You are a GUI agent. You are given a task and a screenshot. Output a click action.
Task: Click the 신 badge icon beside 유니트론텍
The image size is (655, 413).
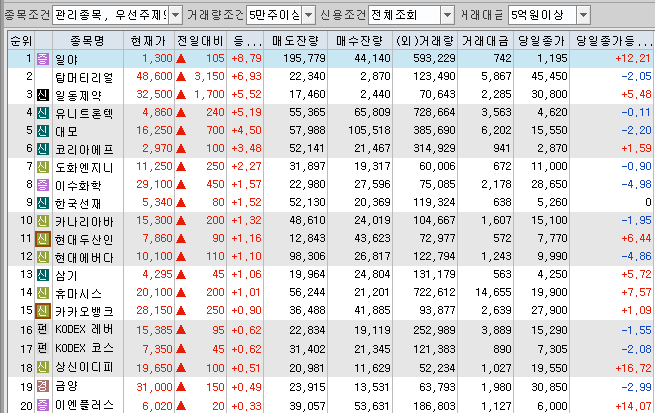(43, 113)
